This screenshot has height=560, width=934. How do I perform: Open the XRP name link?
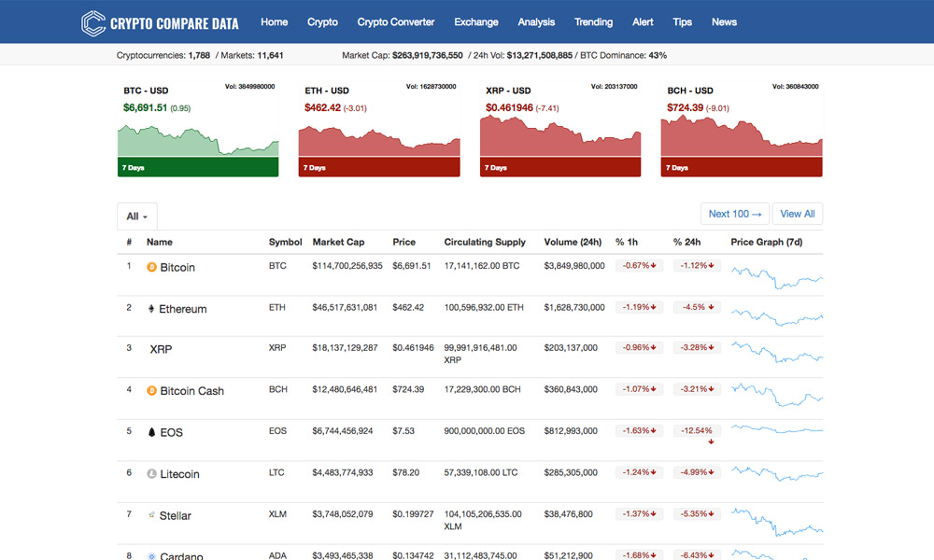click(161, 349)
